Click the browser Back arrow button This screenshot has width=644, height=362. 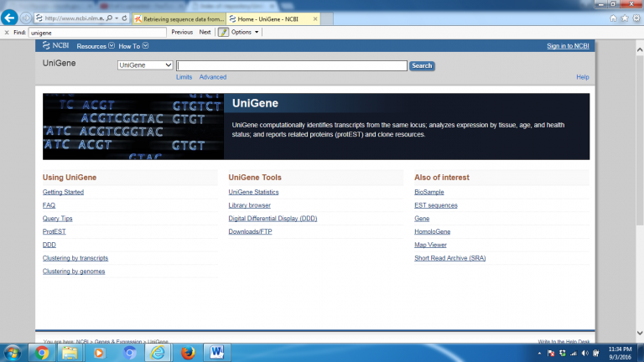[x=10, y=18]
